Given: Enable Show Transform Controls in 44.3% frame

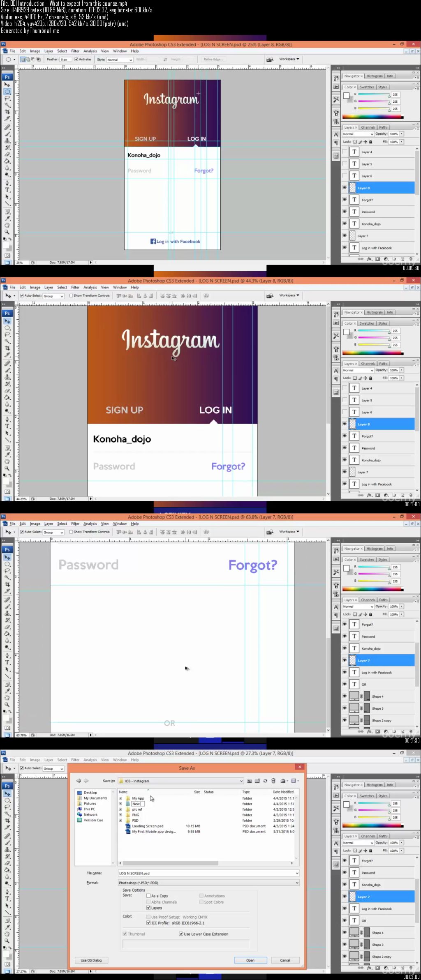Looking at the screenshot, I should [x=71, y=295].
